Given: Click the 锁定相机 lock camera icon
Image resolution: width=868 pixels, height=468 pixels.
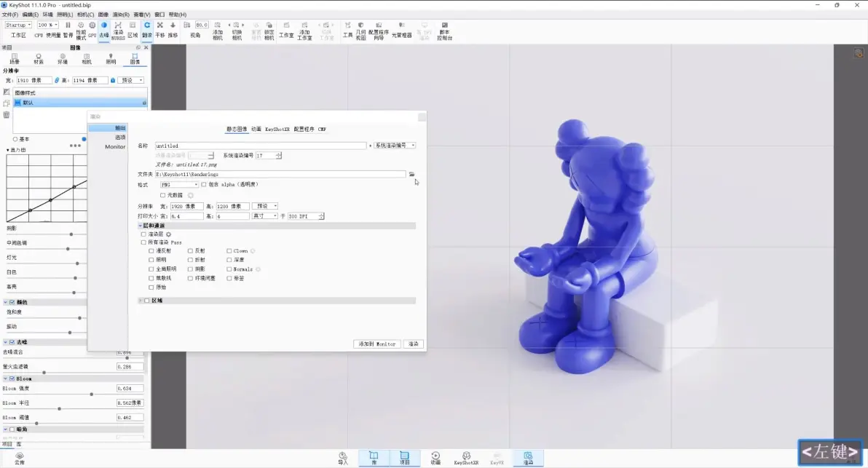Looking at the screenshot, I should pyautogui.click(x=269, y=31).
